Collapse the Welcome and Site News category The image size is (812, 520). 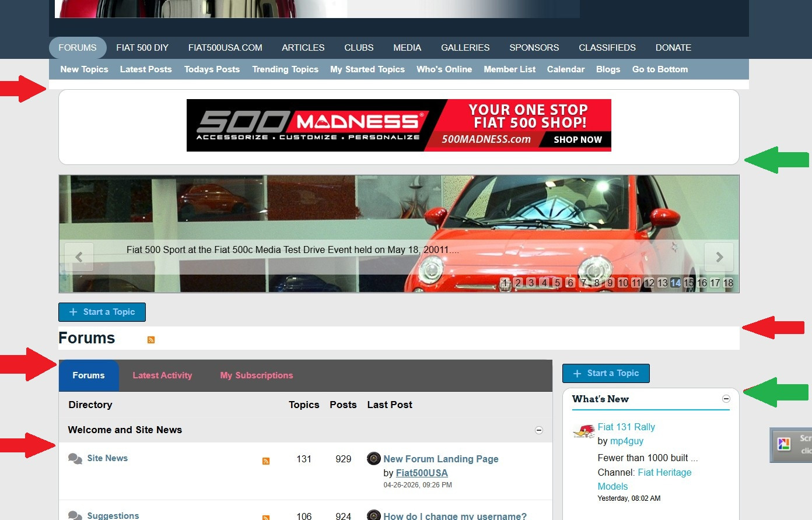coord(539,430)
